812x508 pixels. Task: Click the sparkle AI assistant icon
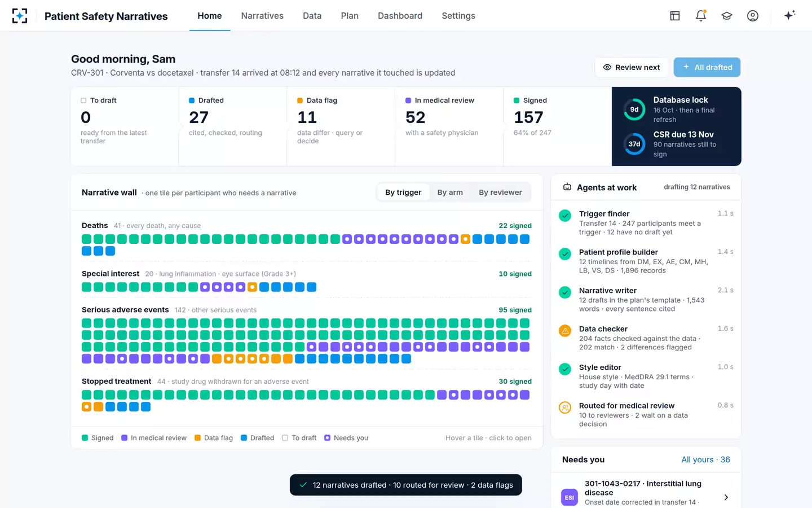coord(789,15)
